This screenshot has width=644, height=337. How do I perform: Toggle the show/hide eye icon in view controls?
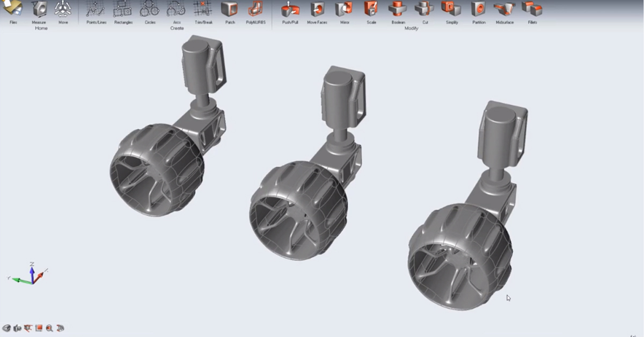pos(6,328)
